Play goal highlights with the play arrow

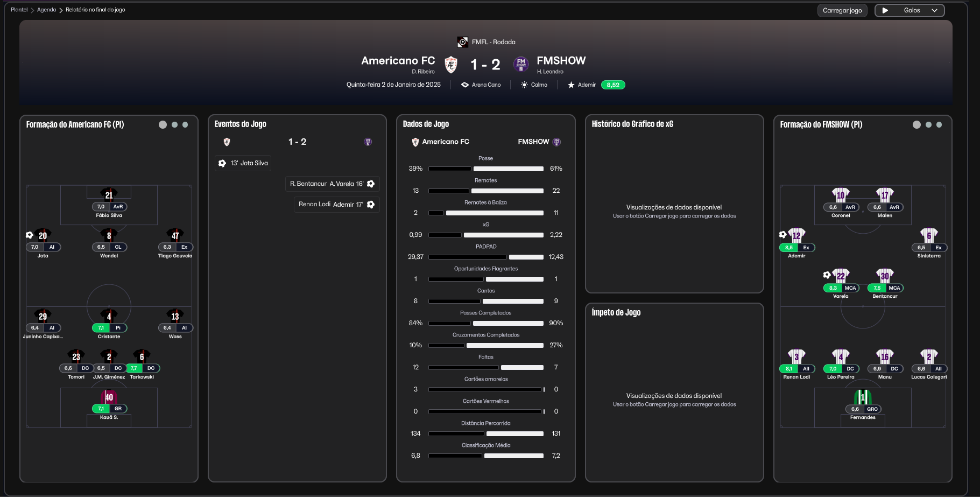click(x=885, y=10)
